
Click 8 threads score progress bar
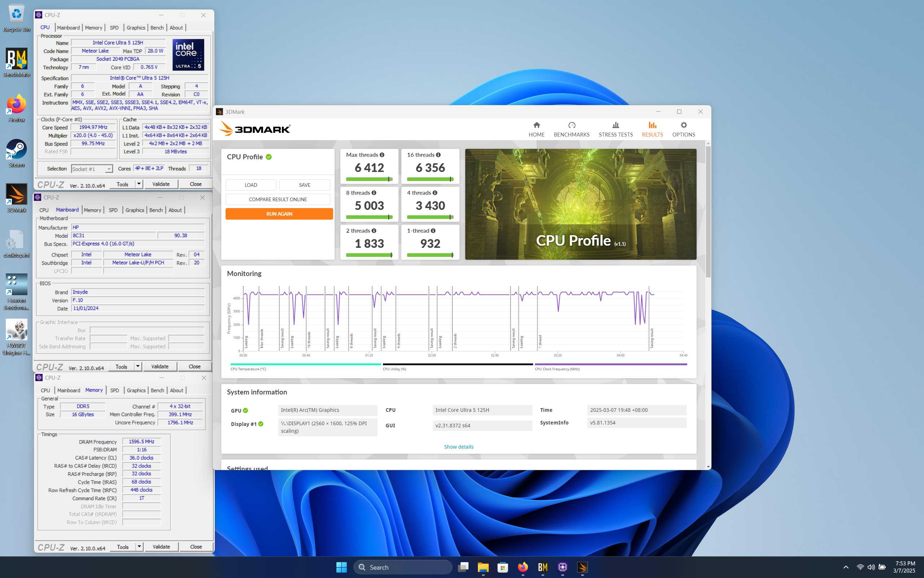[369, 217]
